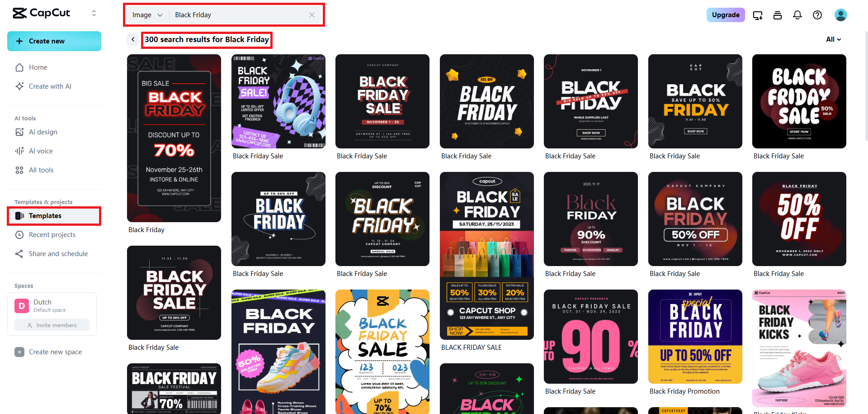This screenshot has width=868, height=414.
Task: Click the CapCut logo
Action: click(x=41, y=13)
